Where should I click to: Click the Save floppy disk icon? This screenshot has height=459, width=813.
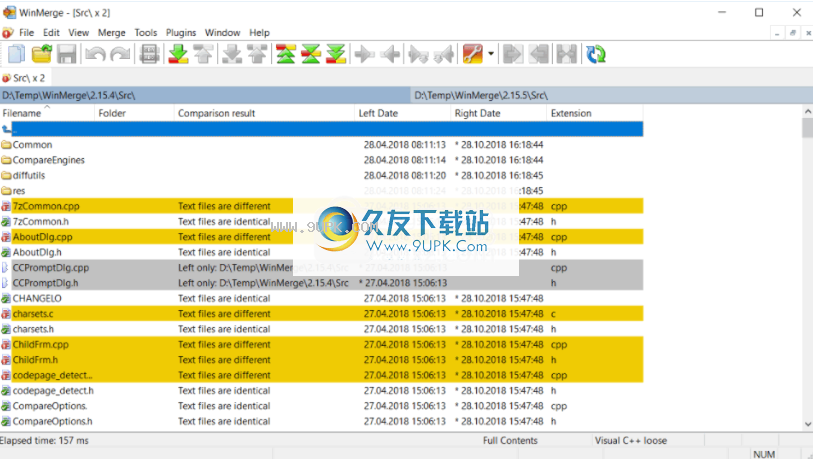click(x=66, y=54)
